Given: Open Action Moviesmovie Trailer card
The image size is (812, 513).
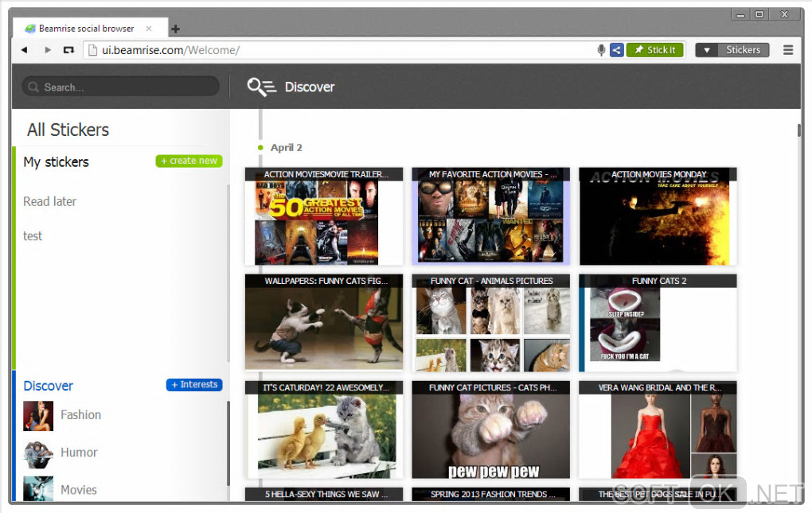Looking at the screenshot, I should pyautogui.click(x=324, y=216).
